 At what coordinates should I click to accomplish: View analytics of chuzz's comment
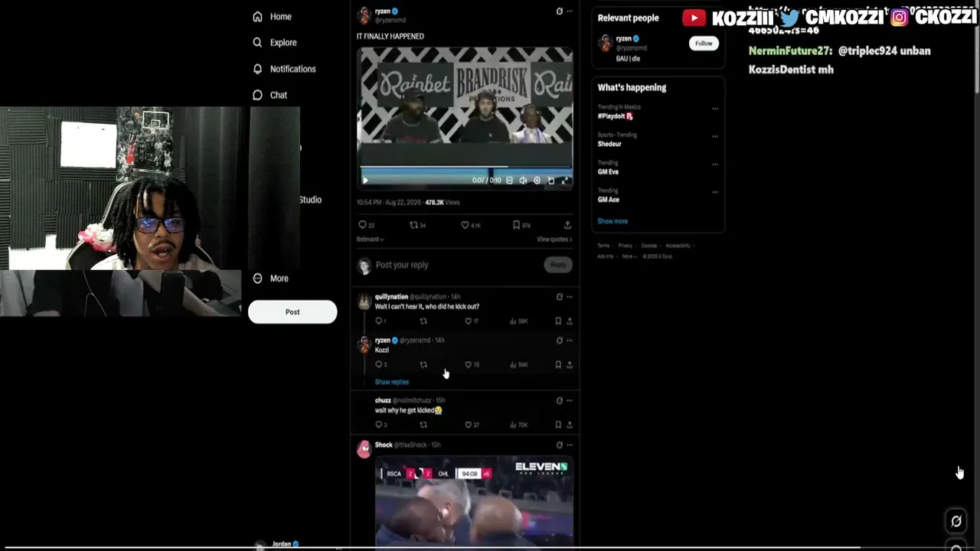[521, 425]
